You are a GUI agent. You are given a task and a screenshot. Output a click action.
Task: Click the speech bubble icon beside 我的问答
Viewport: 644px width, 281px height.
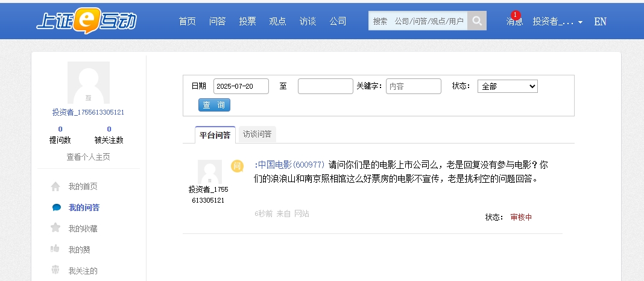56,207
